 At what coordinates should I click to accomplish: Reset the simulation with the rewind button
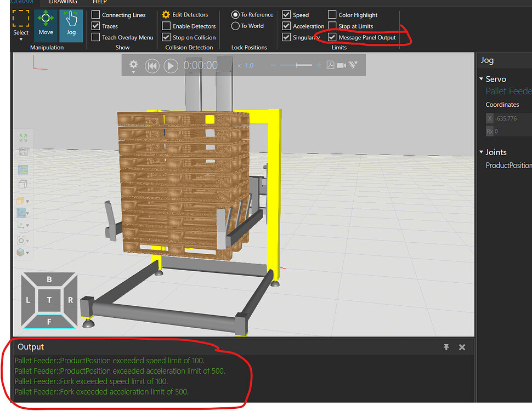pos(152,66)
